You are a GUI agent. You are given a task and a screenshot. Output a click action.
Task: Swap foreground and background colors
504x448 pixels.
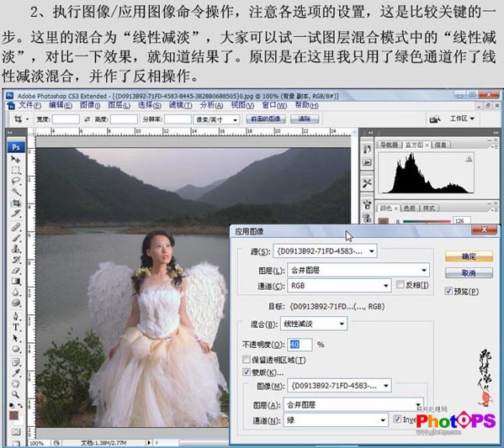click(x=20, y=405)
